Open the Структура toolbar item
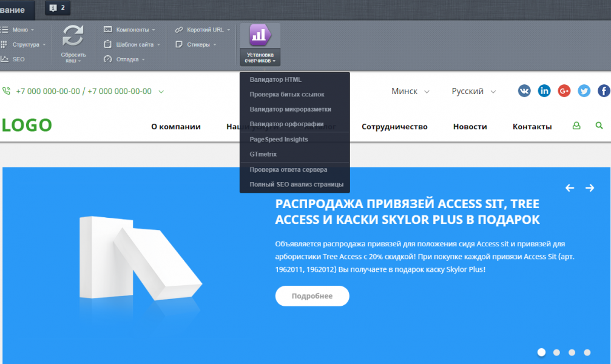 tap(24, 44)
